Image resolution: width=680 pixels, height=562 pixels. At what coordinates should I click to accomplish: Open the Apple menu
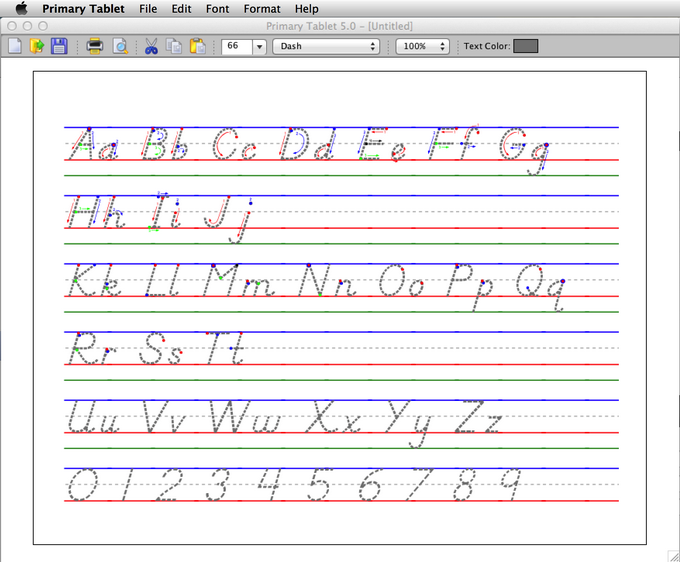click(21, 8)
